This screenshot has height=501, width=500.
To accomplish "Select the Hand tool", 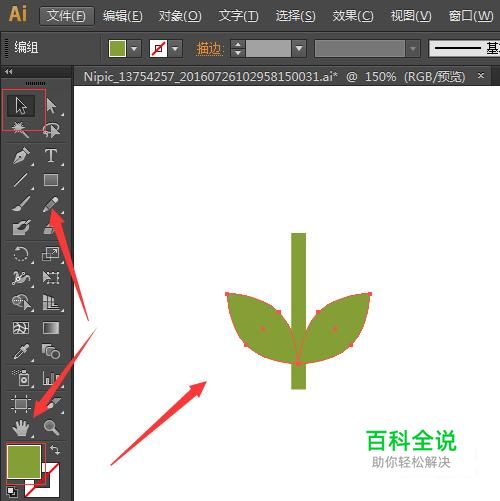I will pyautogui.click(x=21, y=427).
